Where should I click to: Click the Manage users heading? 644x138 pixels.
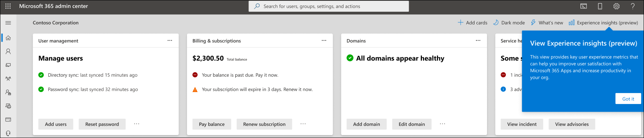[x=60, y=58]
